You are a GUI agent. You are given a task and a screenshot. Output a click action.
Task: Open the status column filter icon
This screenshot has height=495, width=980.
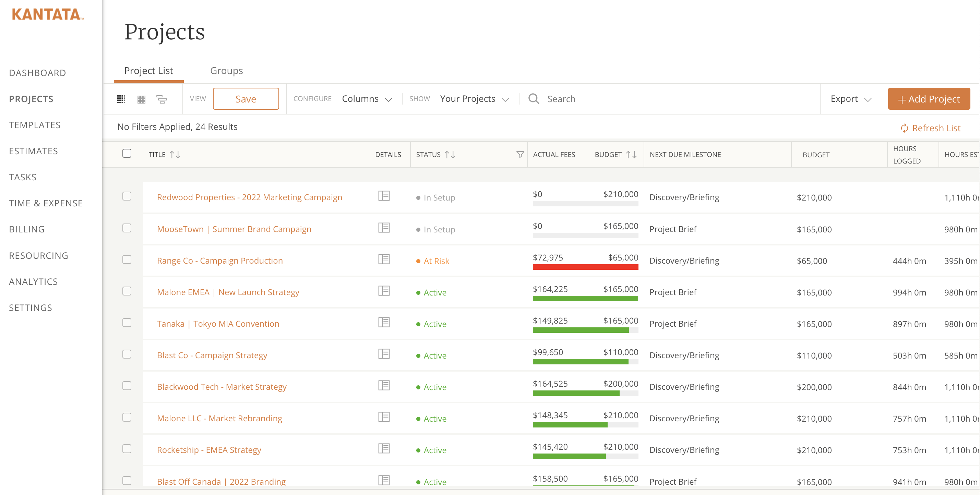point(520,154)
